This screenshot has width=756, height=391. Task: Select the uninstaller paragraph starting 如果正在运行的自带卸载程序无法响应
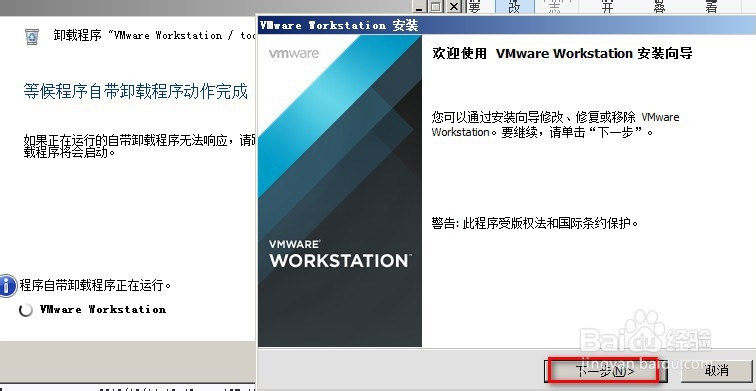[139, 146]
